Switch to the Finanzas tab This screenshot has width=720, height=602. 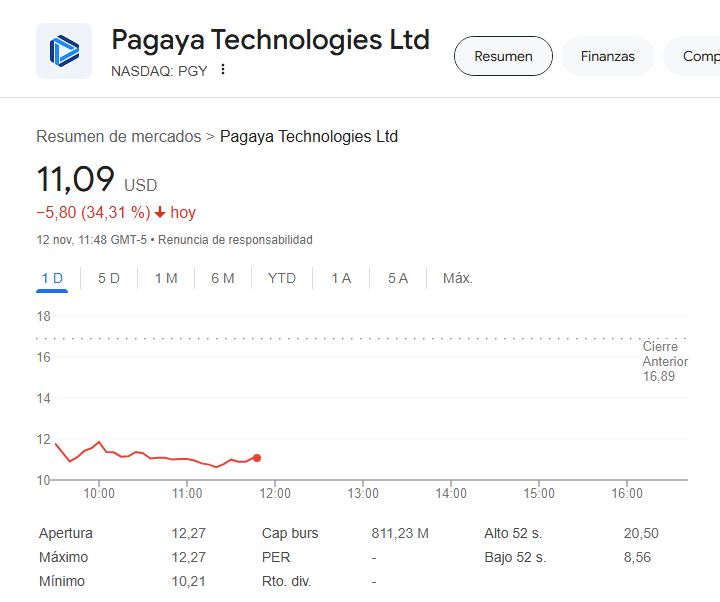point(608,56)
